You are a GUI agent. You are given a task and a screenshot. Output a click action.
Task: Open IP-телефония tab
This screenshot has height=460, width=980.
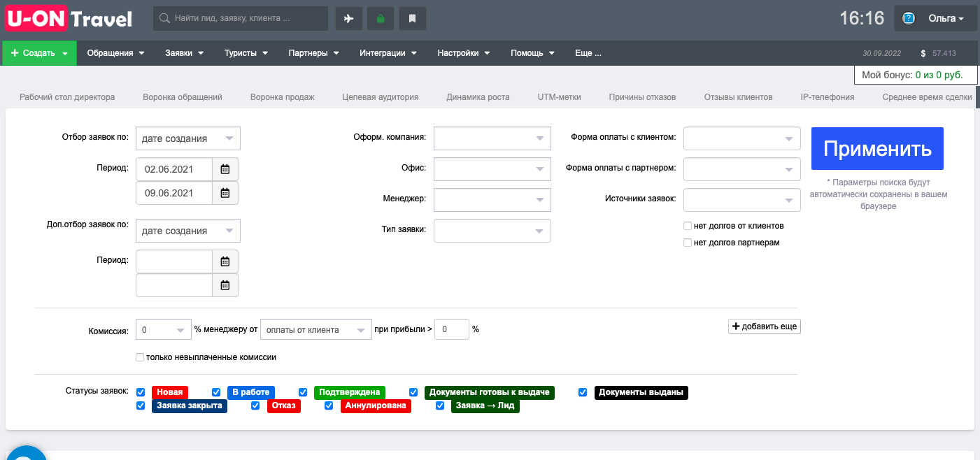pos(828,97)
